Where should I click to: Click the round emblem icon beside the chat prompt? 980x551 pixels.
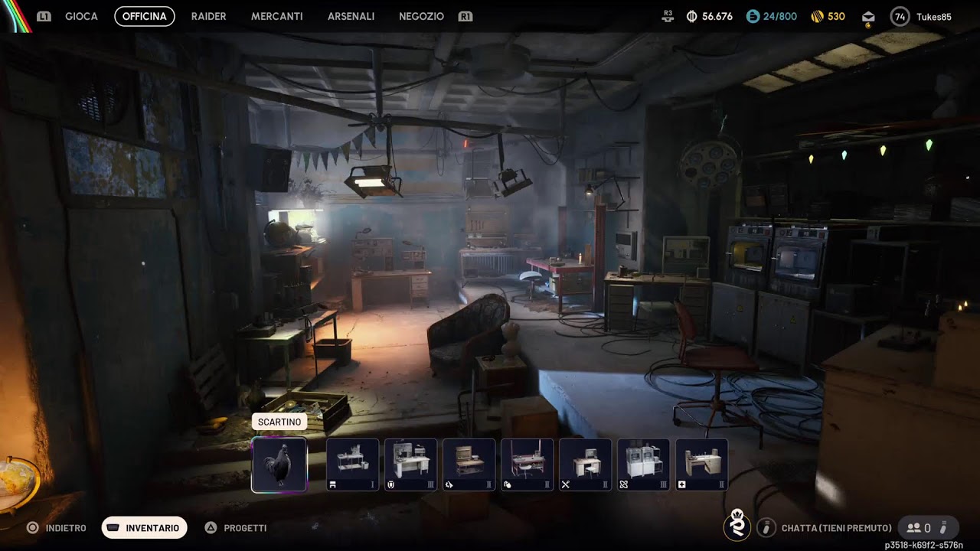coord(737,526)
